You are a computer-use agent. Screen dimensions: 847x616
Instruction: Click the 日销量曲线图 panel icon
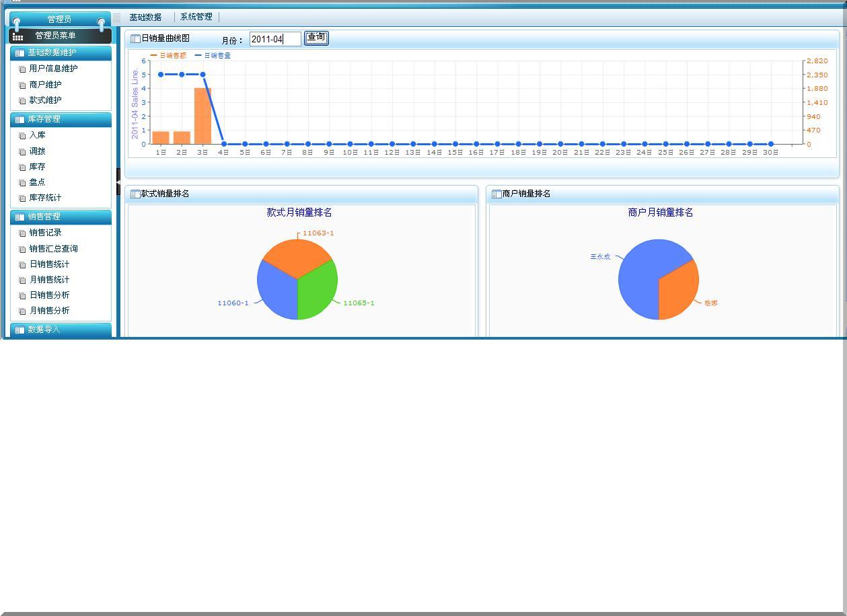pos(135,39)
